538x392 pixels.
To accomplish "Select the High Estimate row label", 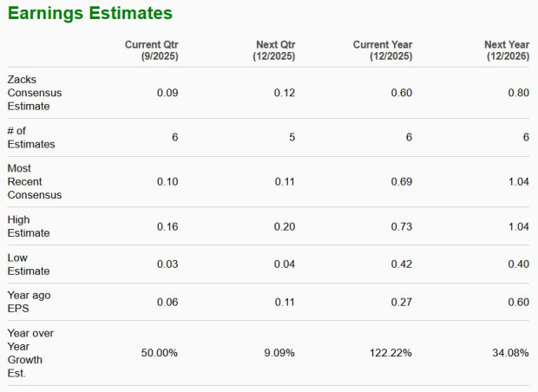I will [x=29, y=226].
